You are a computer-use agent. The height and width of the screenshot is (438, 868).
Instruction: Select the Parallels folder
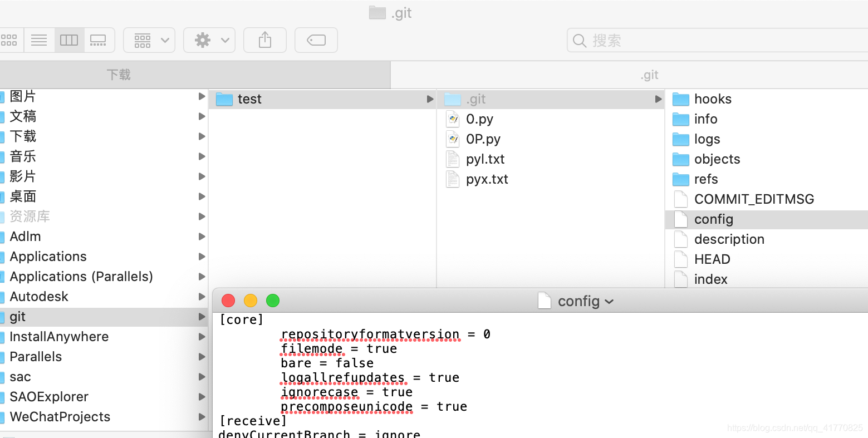tap(104, 357)
